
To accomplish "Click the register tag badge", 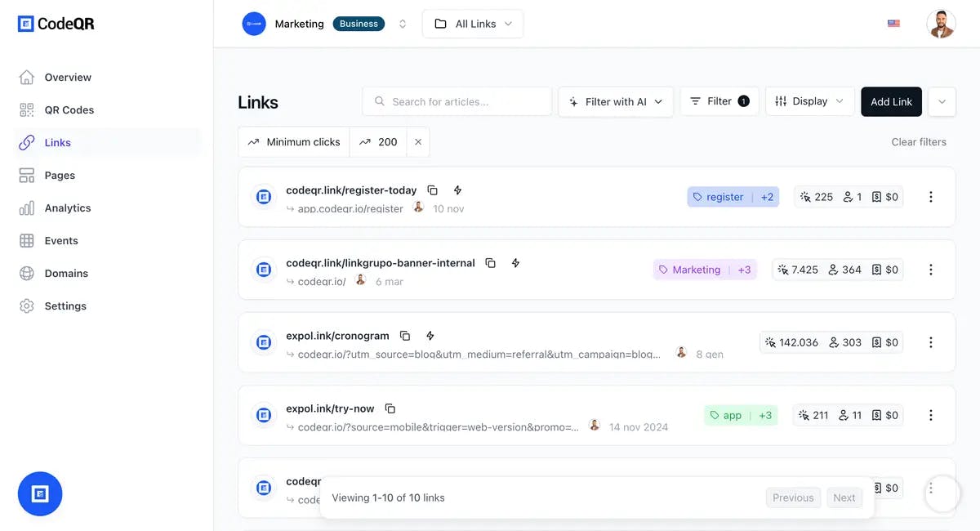I will [x=733, y=197].
